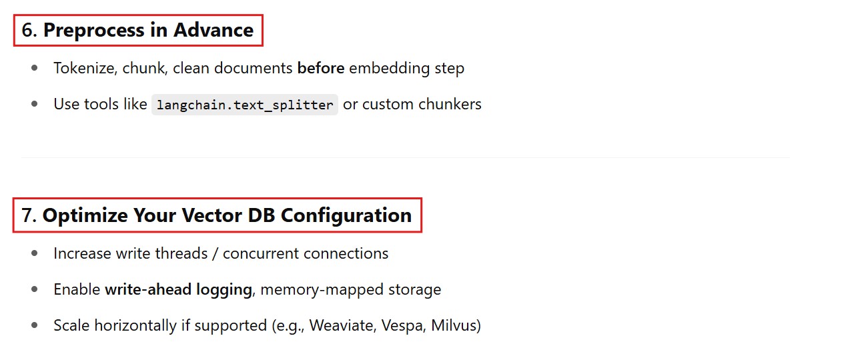Click the text "or custom chunkers"
This screenshot has height=360, width=868.
click(x=412, y=105)
